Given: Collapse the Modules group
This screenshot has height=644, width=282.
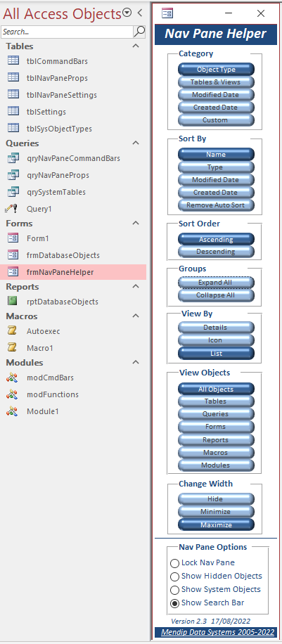Looking at the screenshot, I should pos(136,362).
